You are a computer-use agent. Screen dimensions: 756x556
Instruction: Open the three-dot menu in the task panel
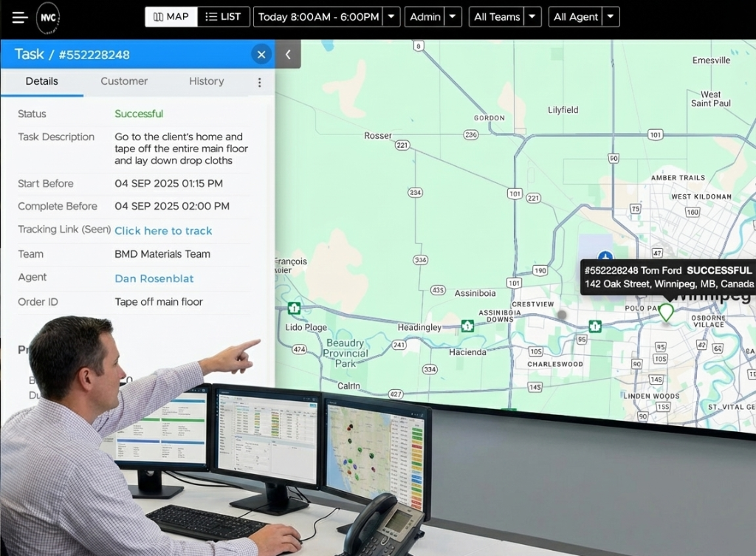[259, 82]
